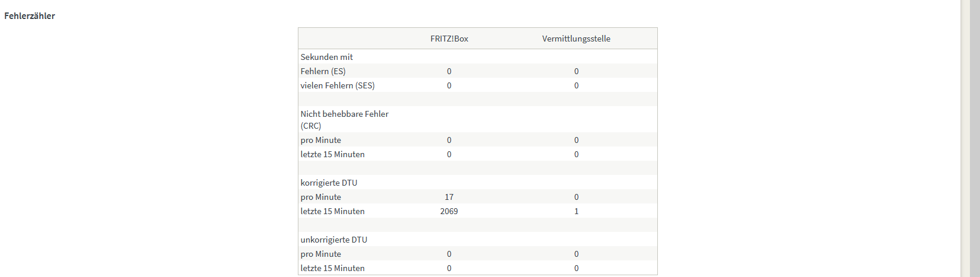
Task: Click pro Minute under CRC section
Action: pos(320,140)
